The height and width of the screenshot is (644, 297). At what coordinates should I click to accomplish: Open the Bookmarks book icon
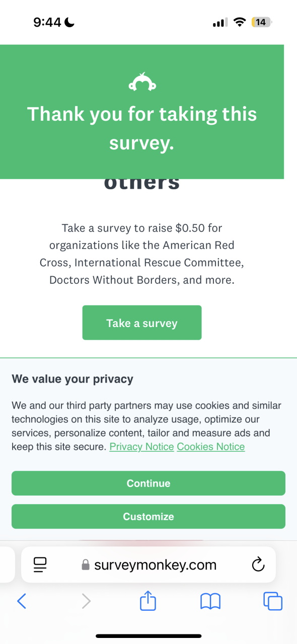coord(210,601)
